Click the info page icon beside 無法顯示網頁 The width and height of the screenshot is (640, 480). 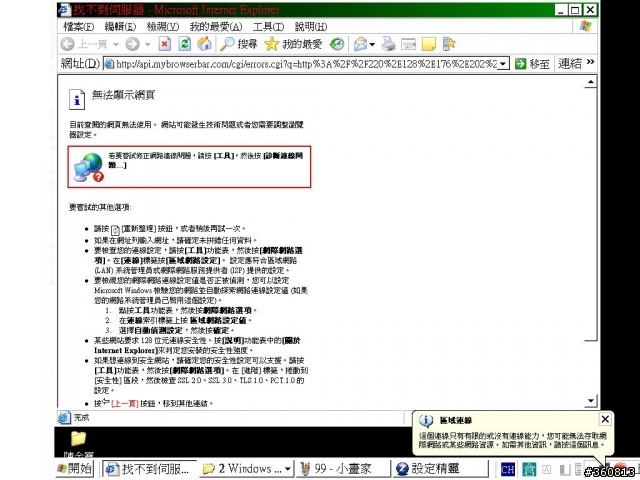pyautogui.click(x=77, y=99)
